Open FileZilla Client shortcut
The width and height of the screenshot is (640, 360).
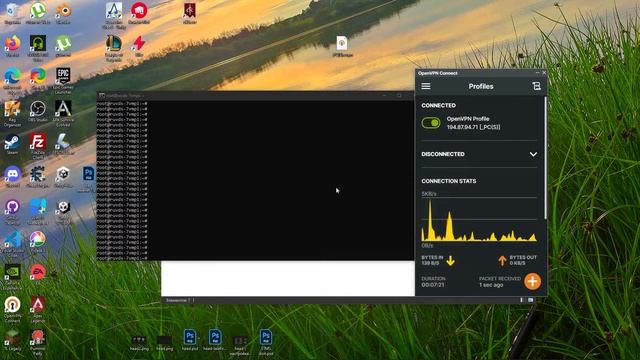tap(38, 146)
